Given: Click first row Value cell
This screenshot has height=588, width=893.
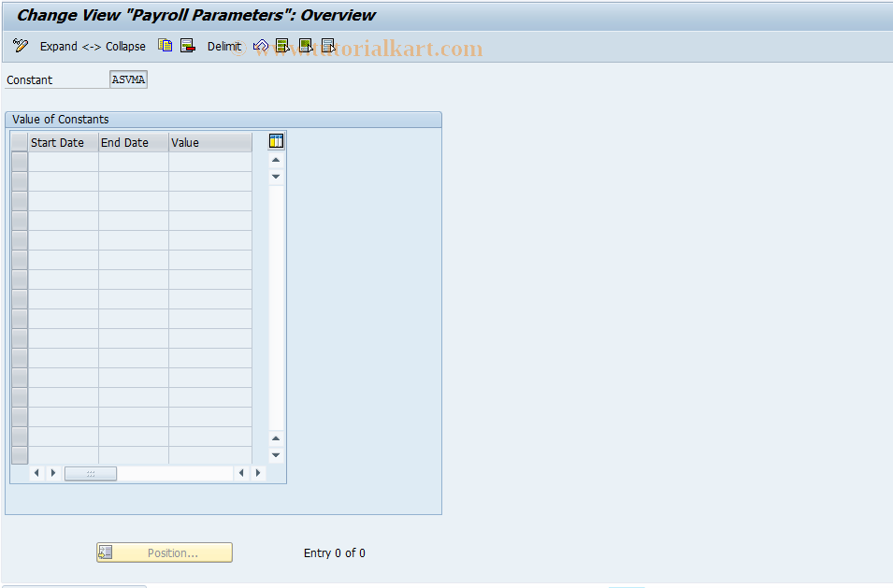Looking at the screenshot, I should tap(210, 162).
